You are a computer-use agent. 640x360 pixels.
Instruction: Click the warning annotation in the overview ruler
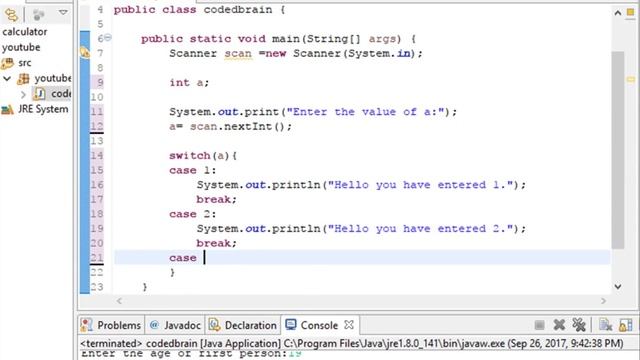(x=631, y=79)
